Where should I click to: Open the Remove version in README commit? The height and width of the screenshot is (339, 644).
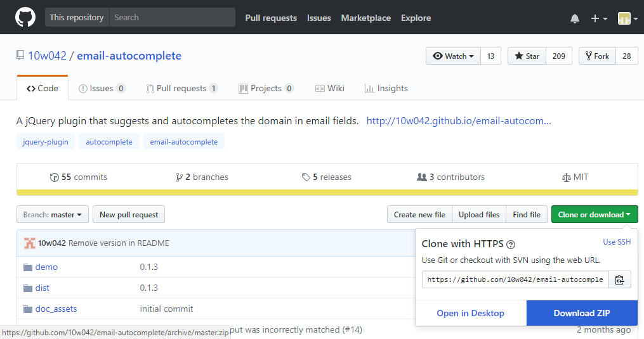[x=119, y=243]
